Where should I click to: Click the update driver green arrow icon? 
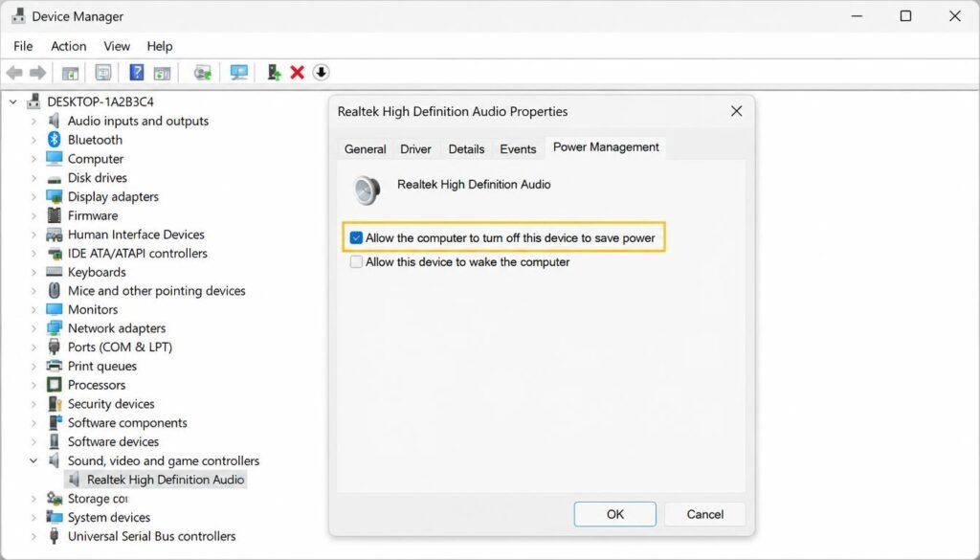click(274, 73)
